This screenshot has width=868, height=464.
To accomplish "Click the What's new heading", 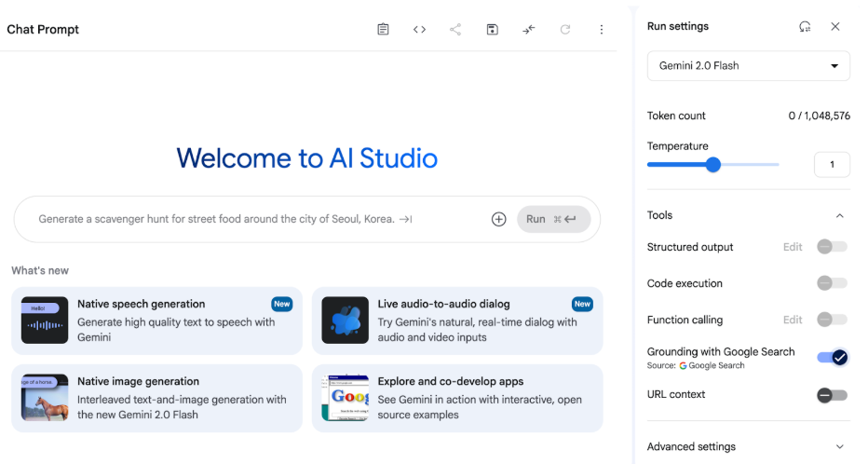I will pos(40,271).
